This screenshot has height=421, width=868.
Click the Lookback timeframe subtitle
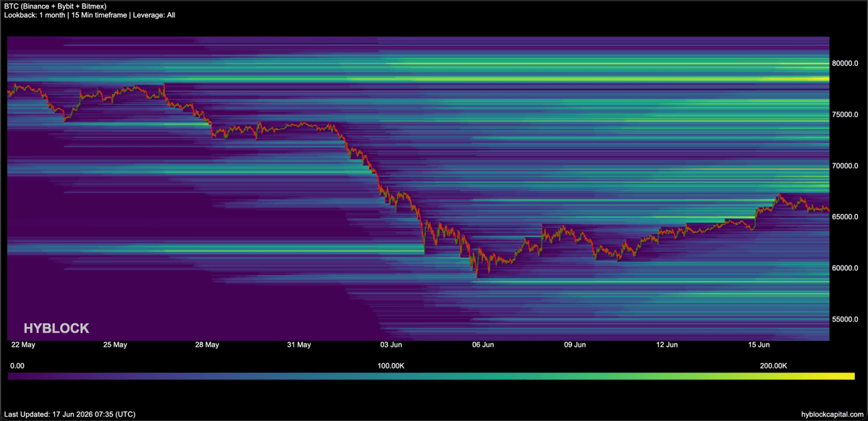pos(90,15)
